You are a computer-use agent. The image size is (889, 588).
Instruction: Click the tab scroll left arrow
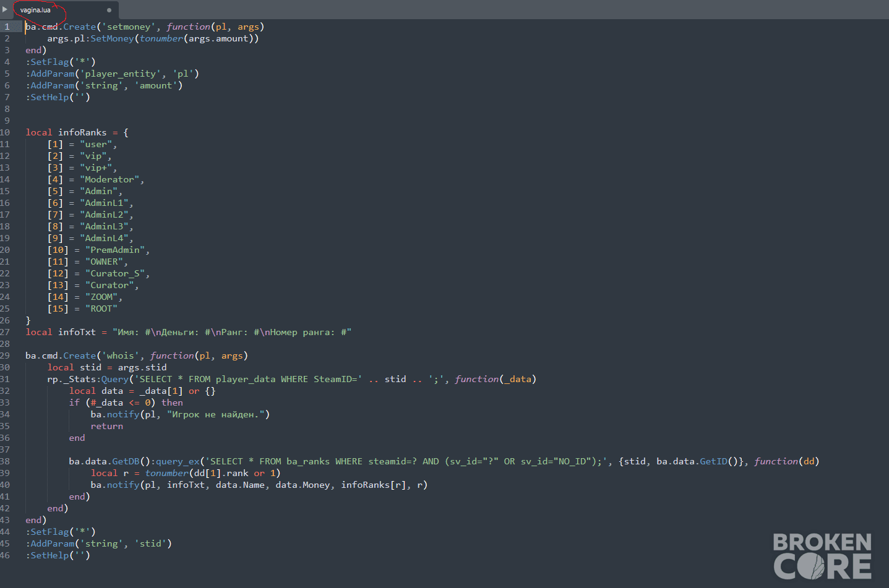[5, 9]
